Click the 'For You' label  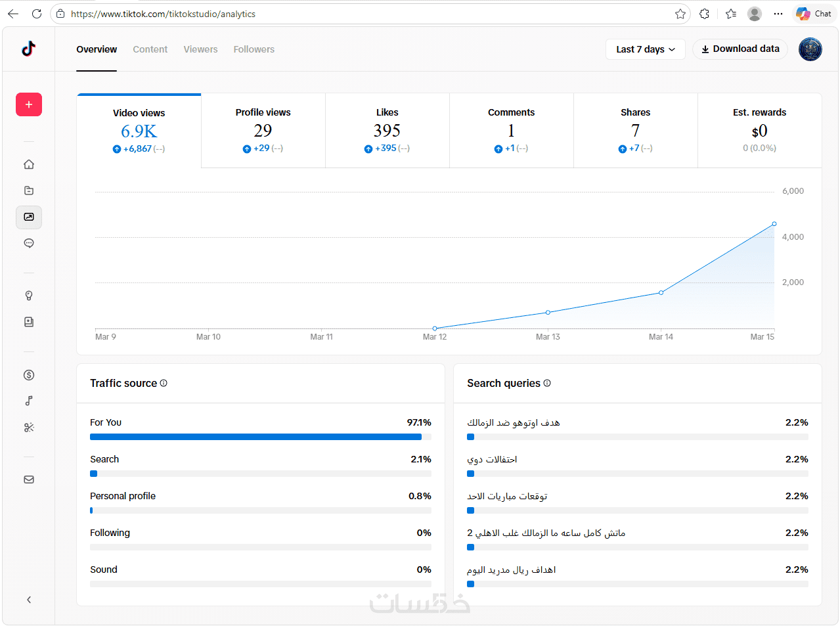[106, 422]
